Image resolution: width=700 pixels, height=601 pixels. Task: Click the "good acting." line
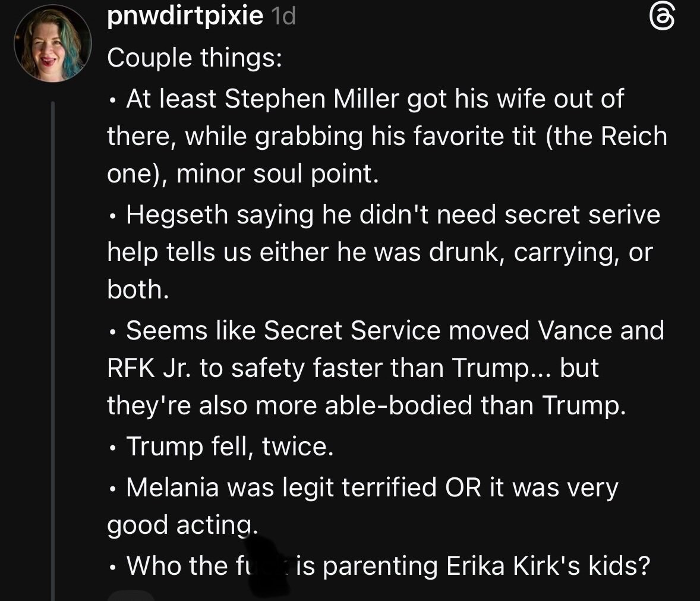182,525
